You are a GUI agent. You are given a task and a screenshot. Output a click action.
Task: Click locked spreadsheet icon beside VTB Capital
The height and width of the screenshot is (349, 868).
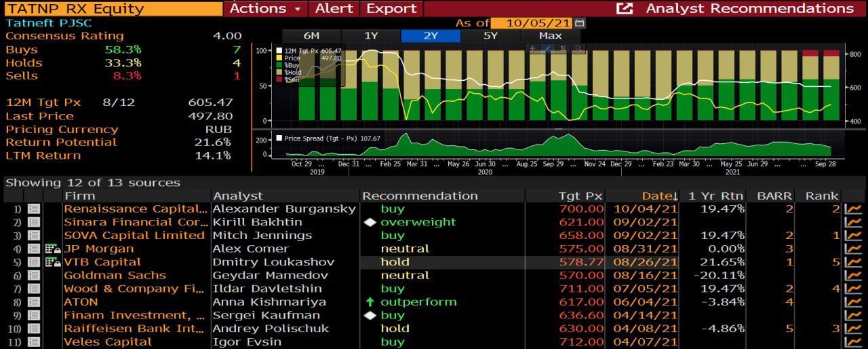pos(53,262)
